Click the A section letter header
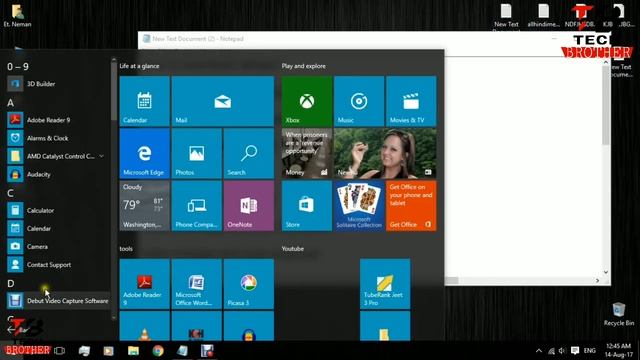Screen dimensions: 640x360 pyautogui.click(x=10, y=103)
